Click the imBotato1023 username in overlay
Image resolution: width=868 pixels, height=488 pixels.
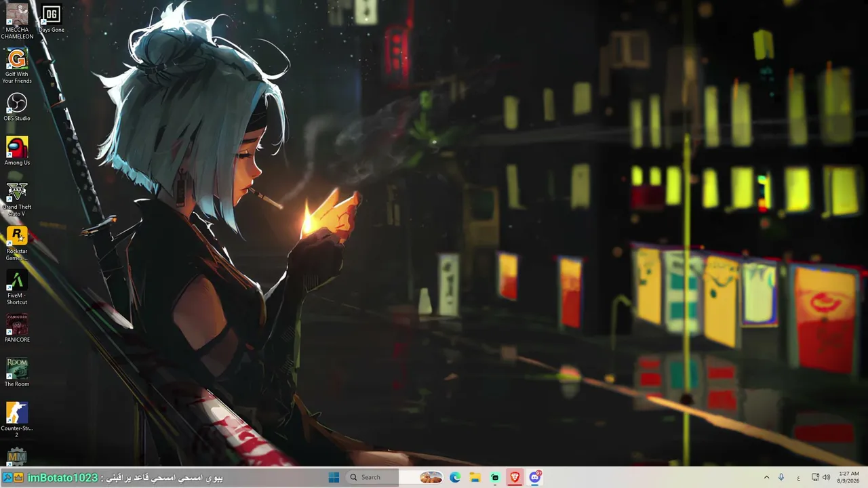click(62, 478)
